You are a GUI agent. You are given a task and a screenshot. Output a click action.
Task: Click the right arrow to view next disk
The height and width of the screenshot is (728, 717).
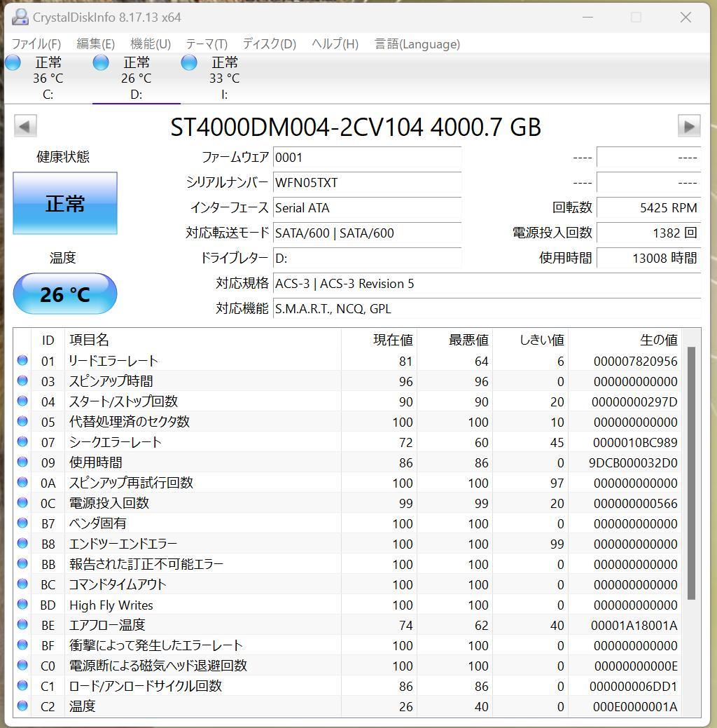[689, 125]
